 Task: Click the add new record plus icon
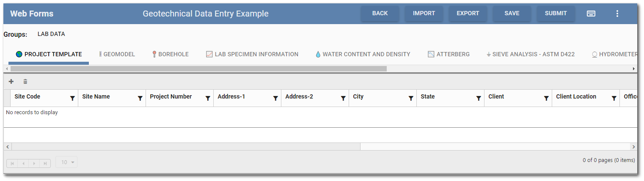[x=11, y=82]
